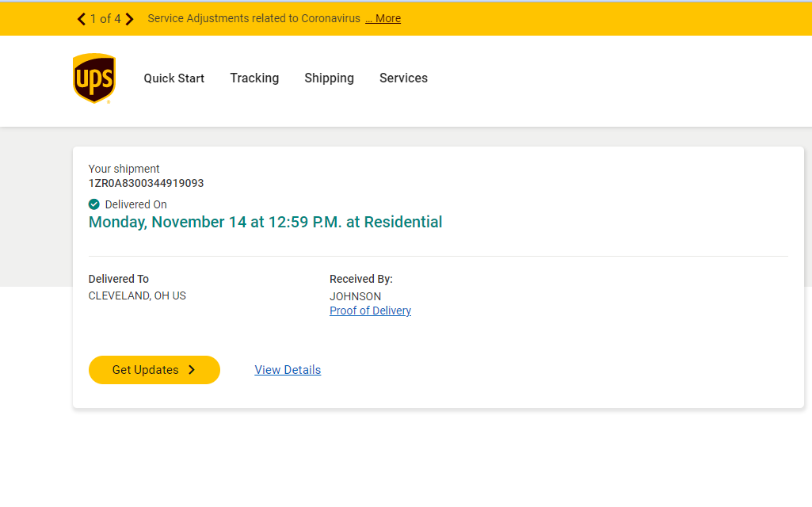Click the green delivered checkmark icon
The image size is (812, 507).
click(x=93, y=204)
